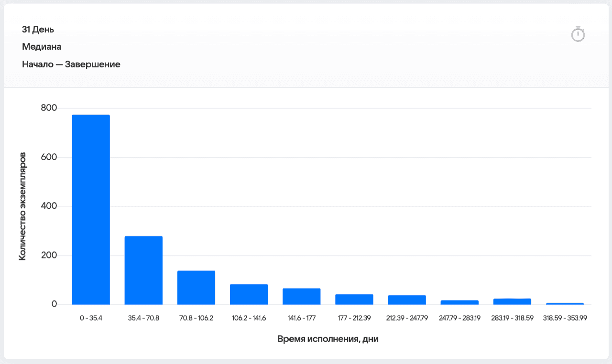This screenshot has height=364, width=612.
Task: Click the "0 - 35.4" x-axis label
Action: pos(91,318)
